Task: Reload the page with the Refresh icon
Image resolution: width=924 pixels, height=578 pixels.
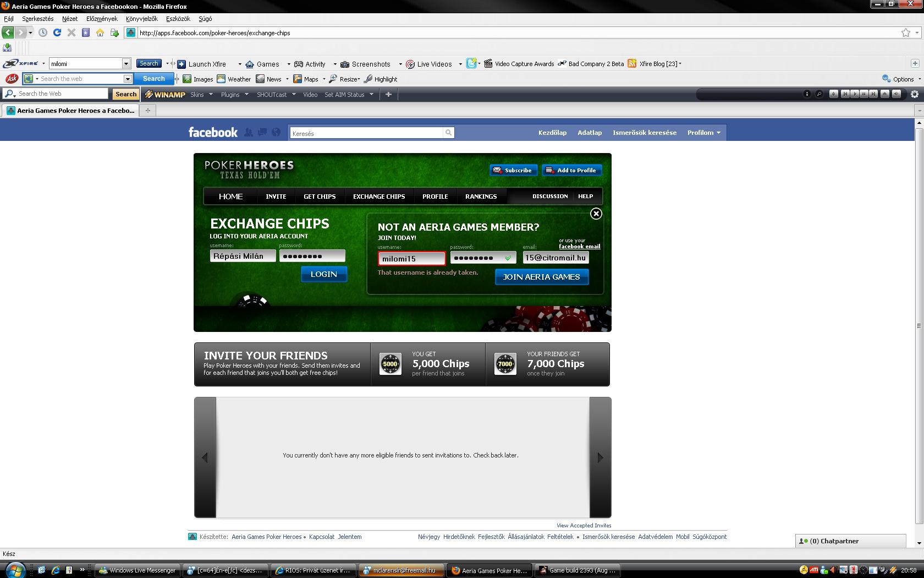Action: click(57, 32)
